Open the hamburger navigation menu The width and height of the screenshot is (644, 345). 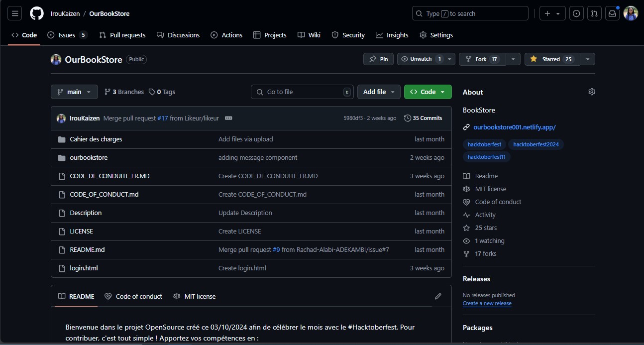coord(15,13)
